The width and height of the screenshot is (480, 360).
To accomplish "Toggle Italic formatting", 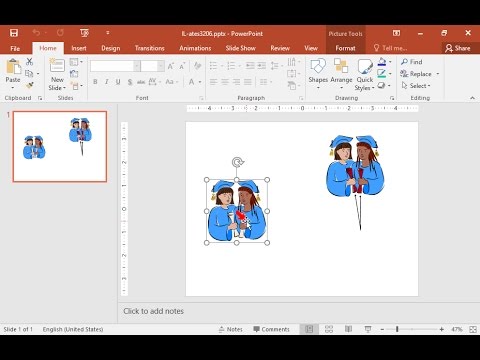I will click(x=107, y=82).
